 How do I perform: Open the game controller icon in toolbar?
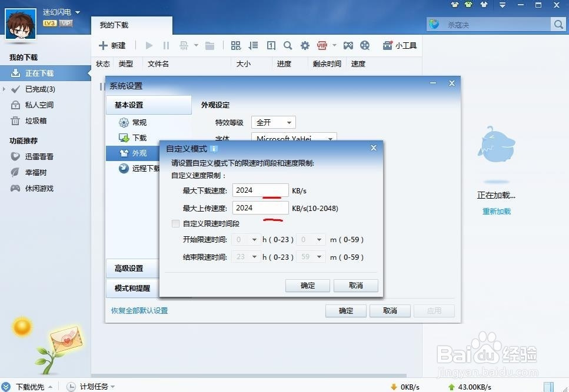click(x=348, y=45)
